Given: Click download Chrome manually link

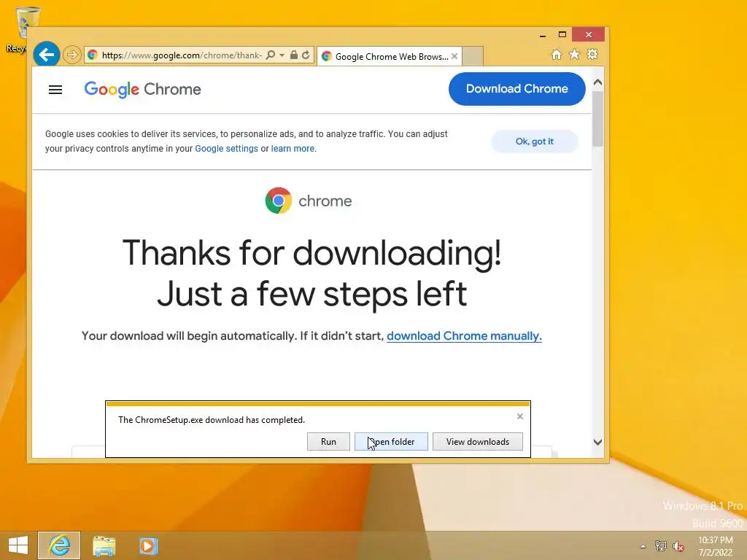Looking at the screenshot, I should click(464, 335).
